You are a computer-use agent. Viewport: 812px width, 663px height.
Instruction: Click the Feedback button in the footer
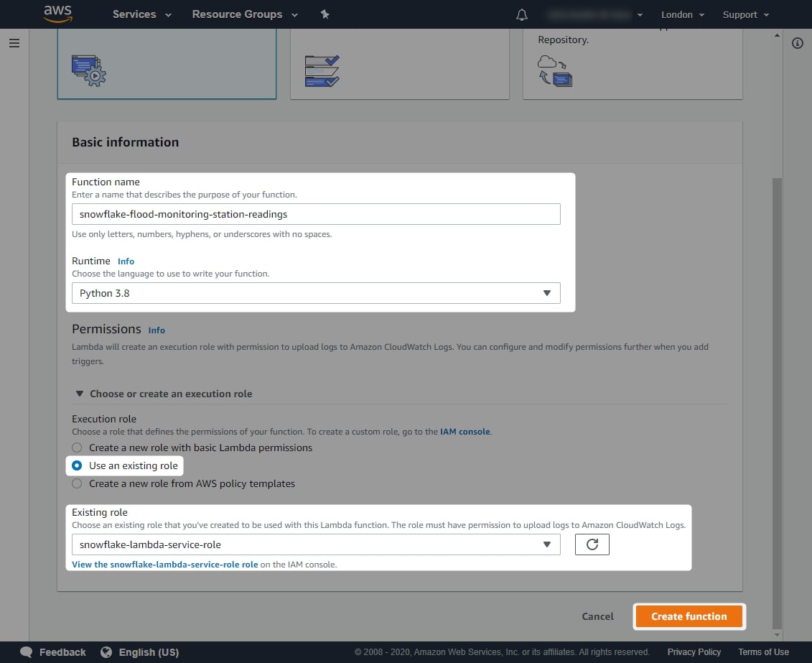pos(53,652)
